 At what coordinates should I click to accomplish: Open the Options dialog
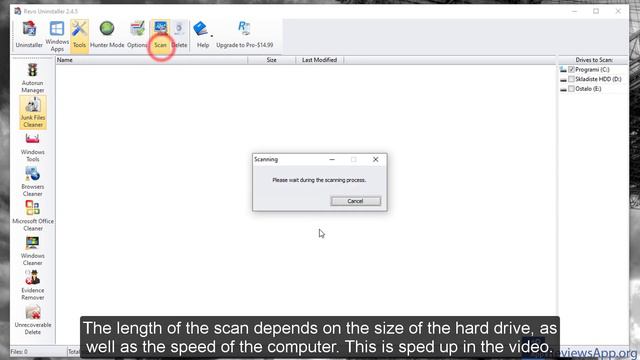click(x=137, y=36)
